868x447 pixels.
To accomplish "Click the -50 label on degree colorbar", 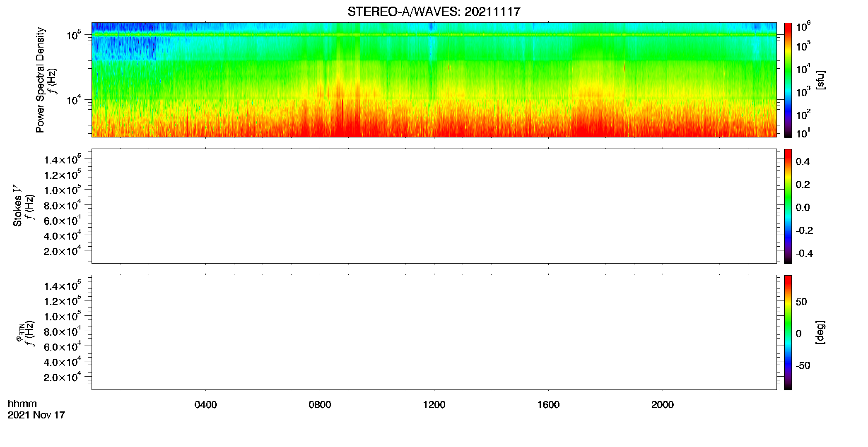I will click(803, 366).
